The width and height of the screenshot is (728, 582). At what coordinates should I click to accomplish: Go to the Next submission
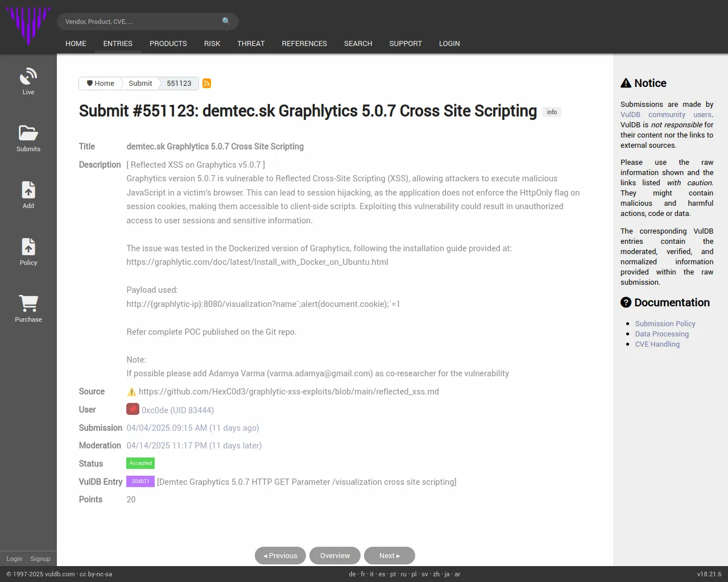coord(390,556)
